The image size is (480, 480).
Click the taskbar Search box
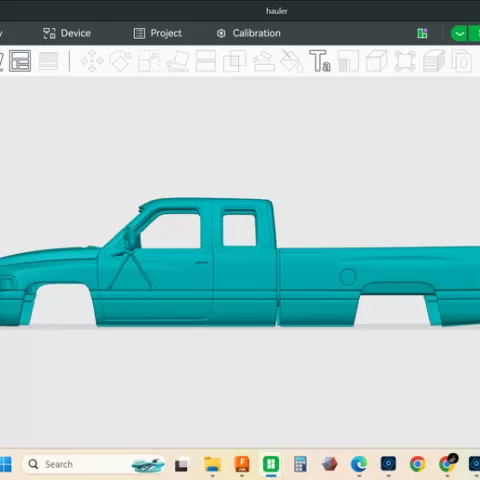[x=94, y=464]
